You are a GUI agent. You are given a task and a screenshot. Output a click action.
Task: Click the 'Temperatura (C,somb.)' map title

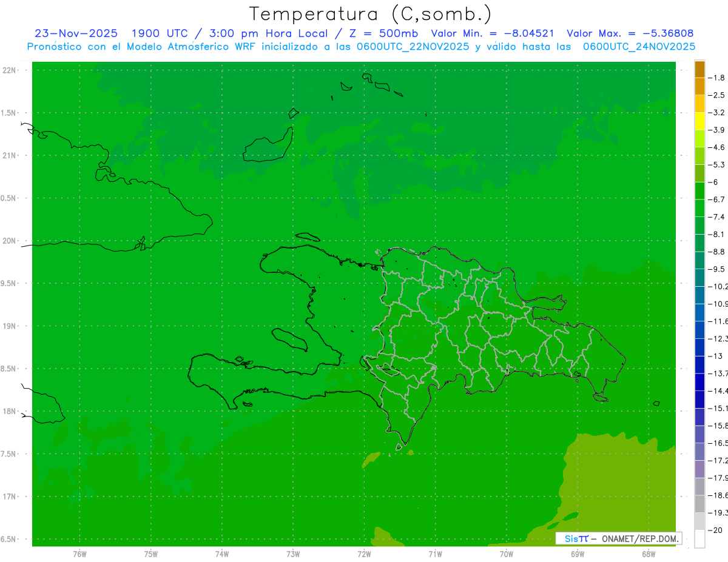370,14
